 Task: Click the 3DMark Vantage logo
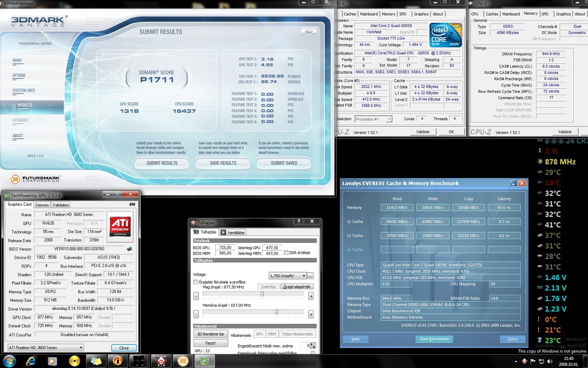point(39,21)
